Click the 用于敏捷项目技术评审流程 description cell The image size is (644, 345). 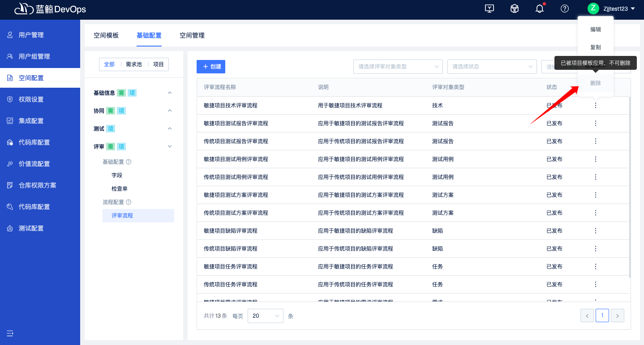coord(350,106)
